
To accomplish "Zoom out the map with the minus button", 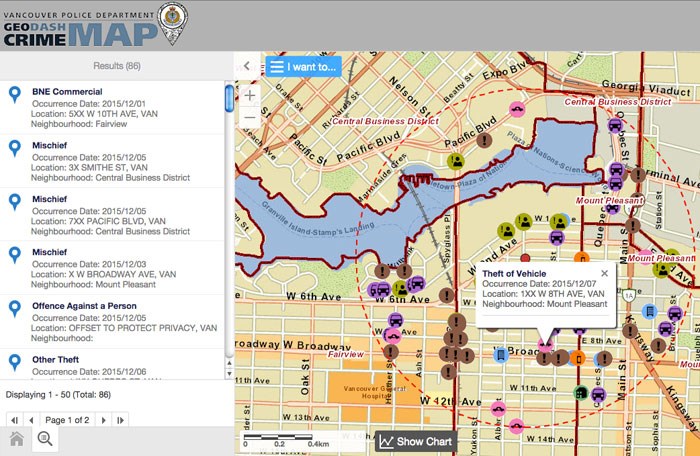I will [250, 118].
